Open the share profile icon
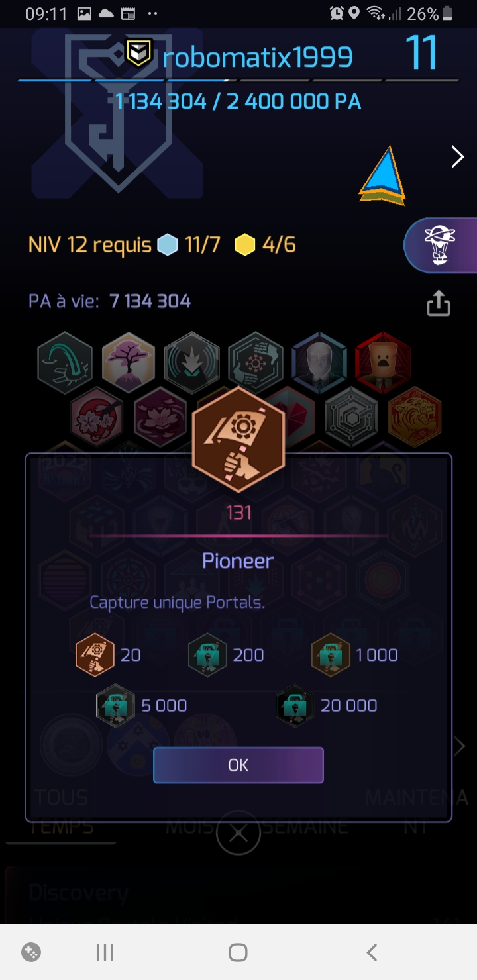This screenshot has height=980, width=477. coord(439,303)
